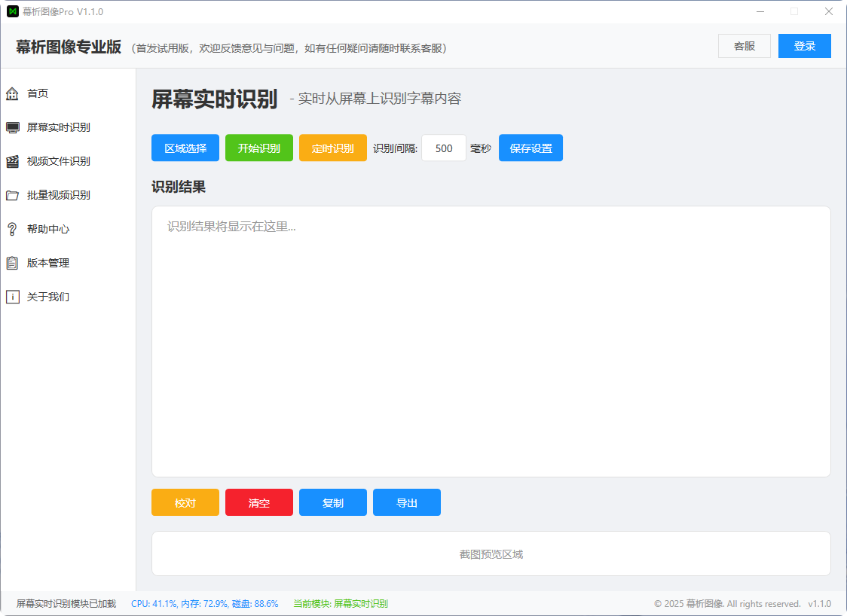Proofread text with the 校对 button
Image resolution: width=847 pixels, height=616 pixels.
coord(185,502)
